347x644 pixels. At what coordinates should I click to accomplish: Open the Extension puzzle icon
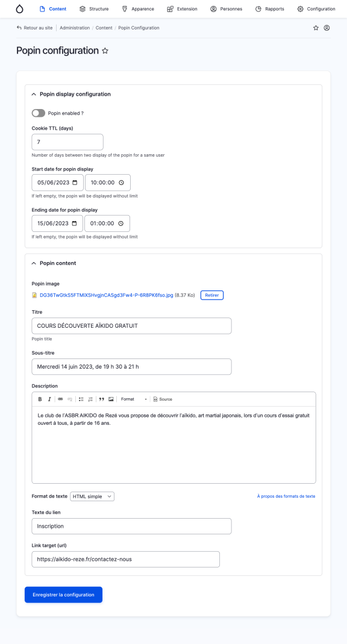coord(170,9)
